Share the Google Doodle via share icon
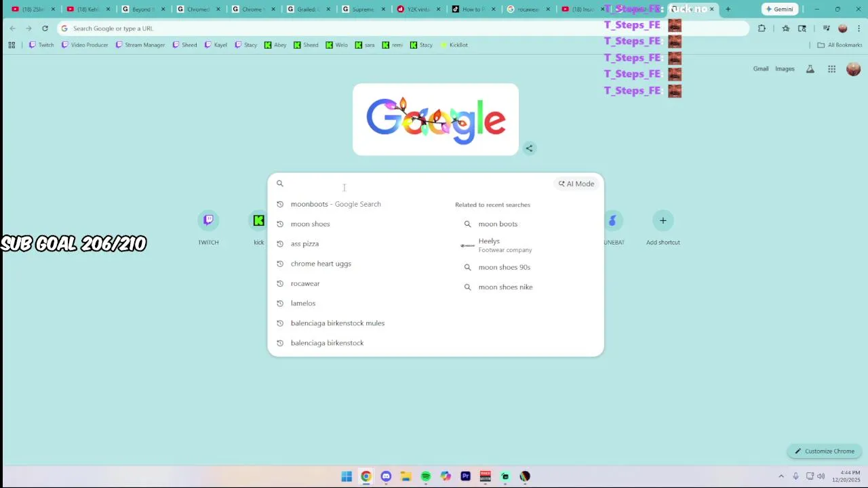868x488 pixels. 530,148
